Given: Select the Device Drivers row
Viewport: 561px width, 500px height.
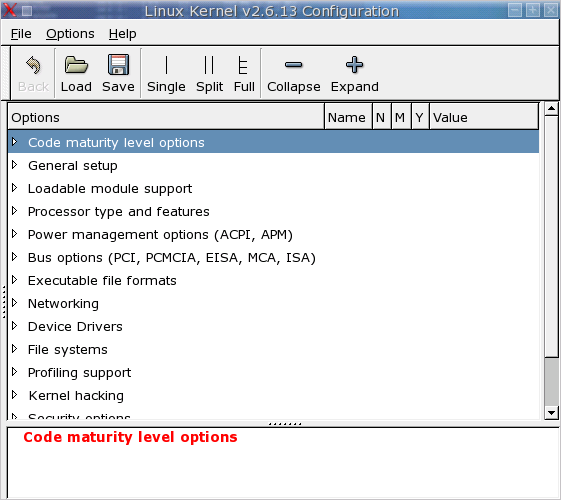Looking at the screenshot, I should click(x=273, y=326).
